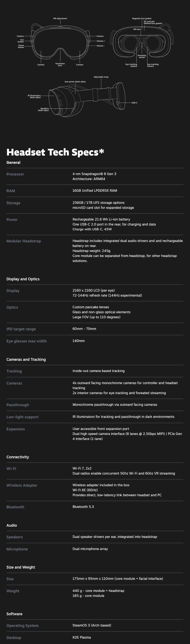Click the Display and Optics section header
Screen dimensions: 190x644
(23, 279)
